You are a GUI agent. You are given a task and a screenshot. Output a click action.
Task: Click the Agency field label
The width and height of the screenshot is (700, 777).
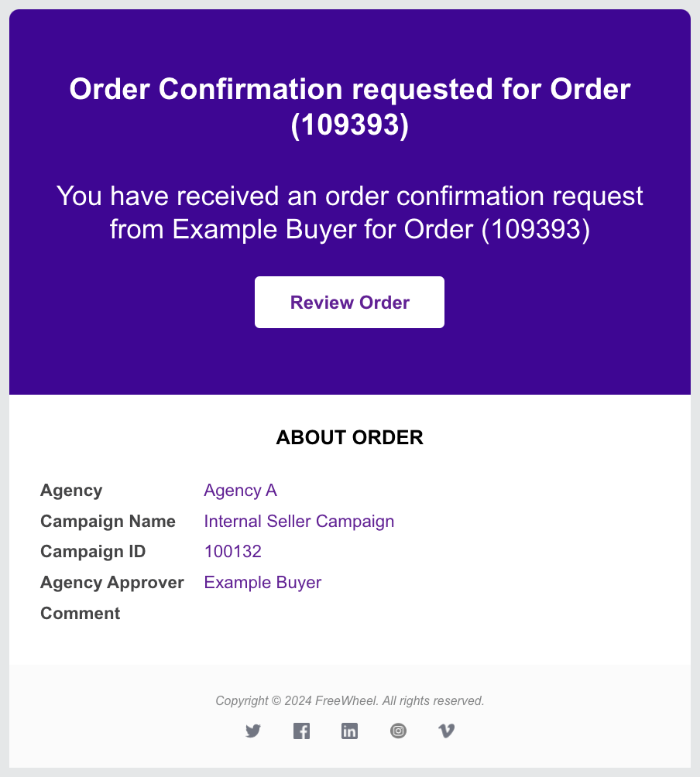pos(71,491)
